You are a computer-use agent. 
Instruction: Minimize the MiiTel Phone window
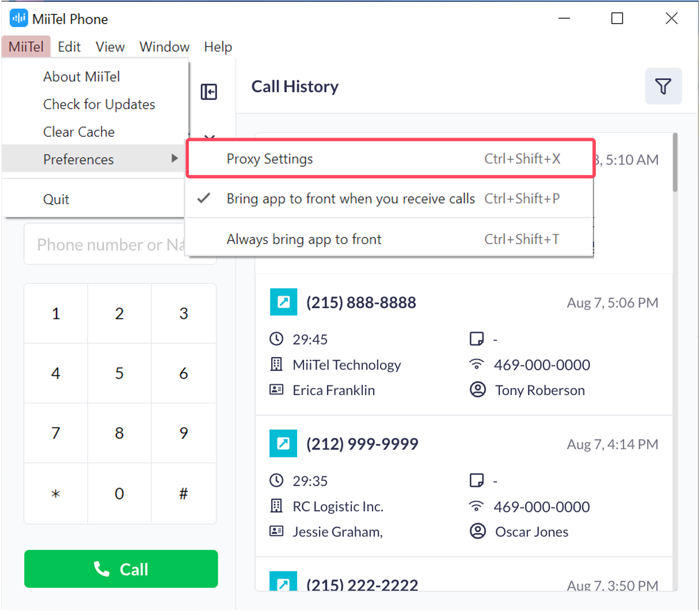[564, 18]
